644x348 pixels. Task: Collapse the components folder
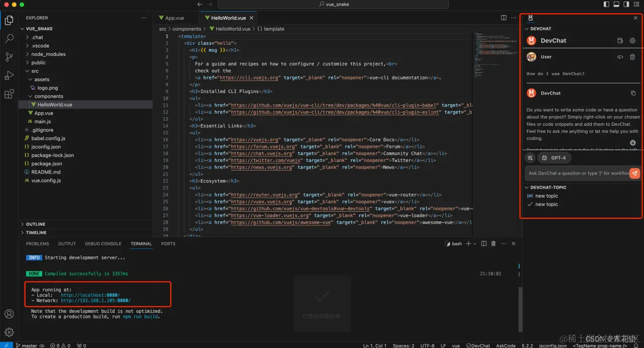tap(86, 96)
